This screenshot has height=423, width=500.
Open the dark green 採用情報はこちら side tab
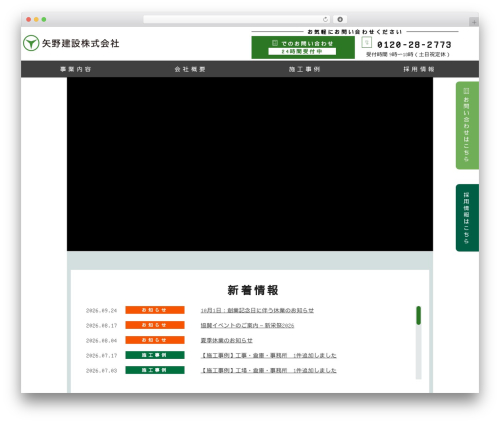click(467, 218)
